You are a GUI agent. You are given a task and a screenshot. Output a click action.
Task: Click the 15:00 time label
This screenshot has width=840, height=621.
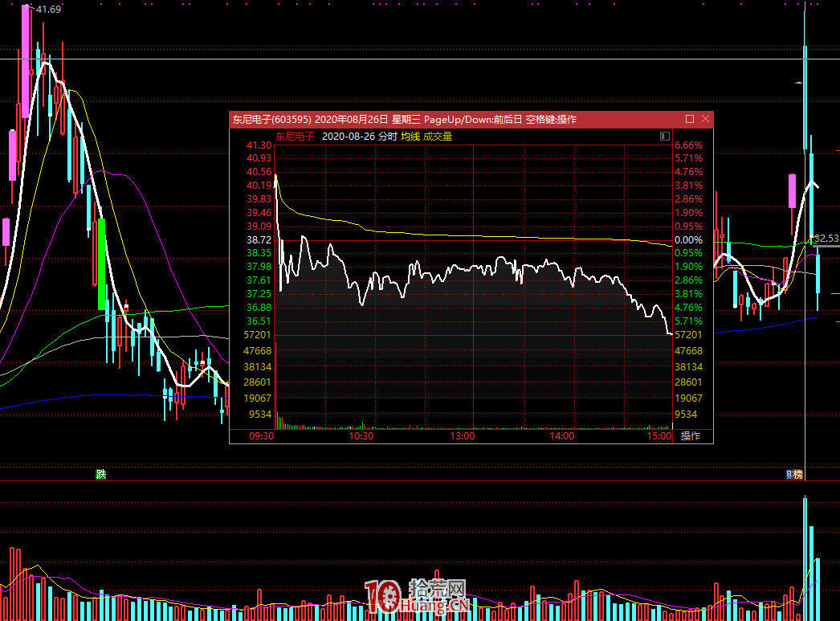pyautogui.click(x=659, y=436)
